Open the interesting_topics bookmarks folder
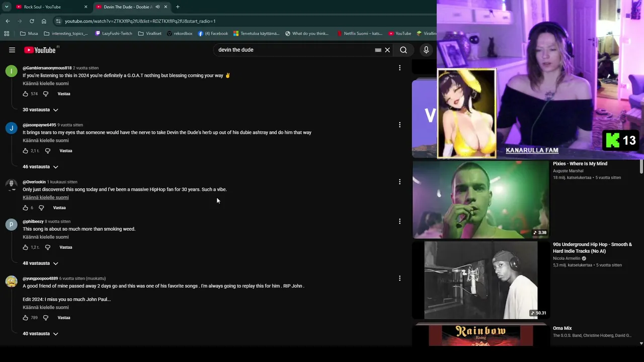The height and width of the screenshot is (362, 644). pos(66,34)
